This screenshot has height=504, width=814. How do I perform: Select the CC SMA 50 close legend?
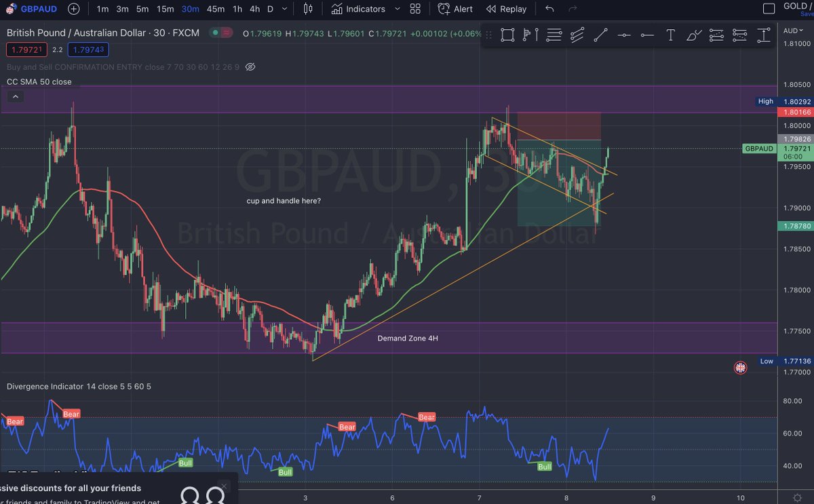tap(39, 81)
